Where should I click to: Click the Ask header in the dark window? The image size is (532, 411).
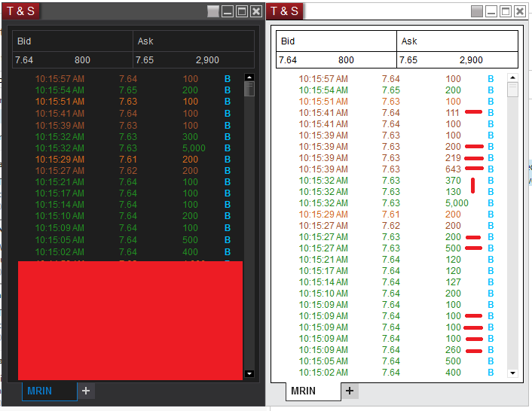tap(194, 41)
